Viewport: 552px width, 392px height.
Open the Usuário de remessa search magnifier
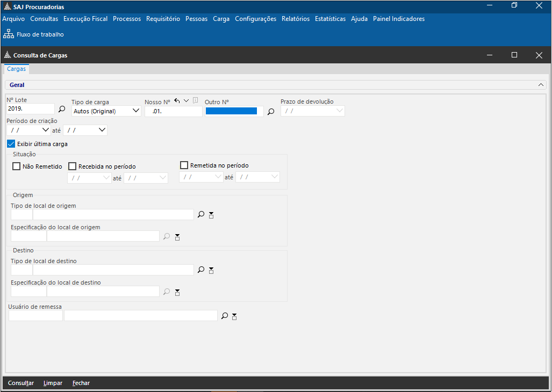225,316
